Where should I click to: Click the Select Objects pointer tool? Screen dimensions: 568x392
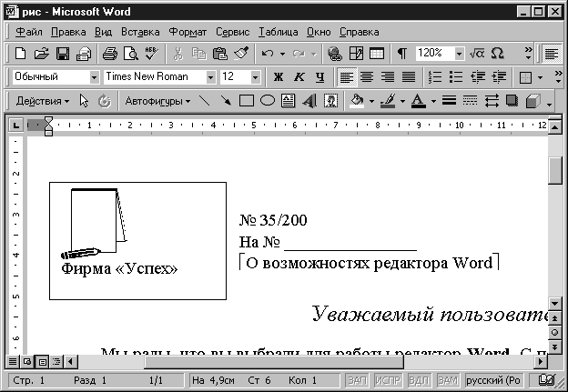coord(84,101)
